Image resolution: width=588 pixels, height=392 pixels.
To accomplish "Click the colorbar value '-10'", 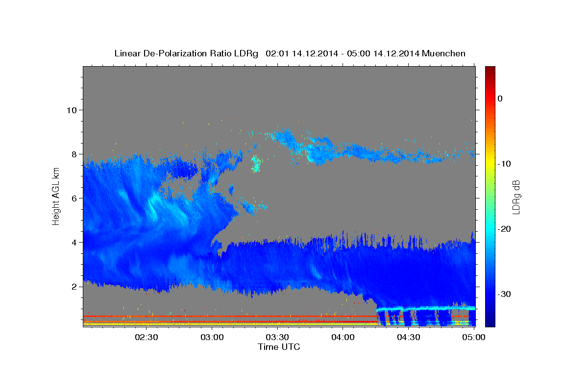I will [x=504, y=164].
